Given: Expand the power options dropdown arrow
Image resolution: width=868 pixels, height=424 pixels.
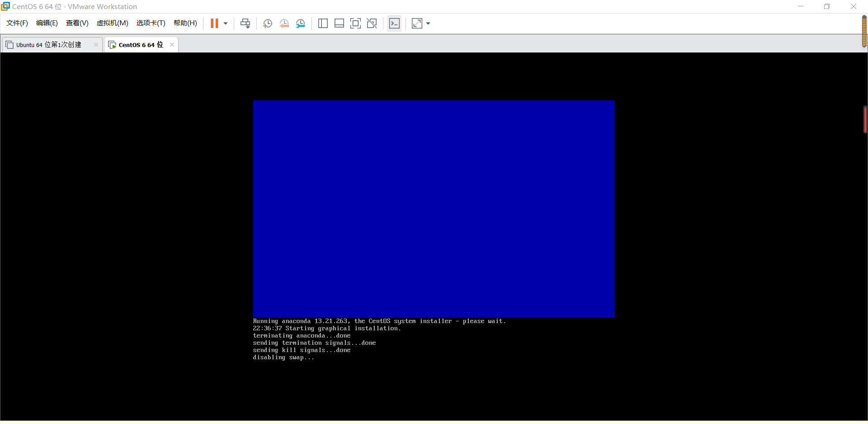Looking at the screenshot, I should coord(226,24).
